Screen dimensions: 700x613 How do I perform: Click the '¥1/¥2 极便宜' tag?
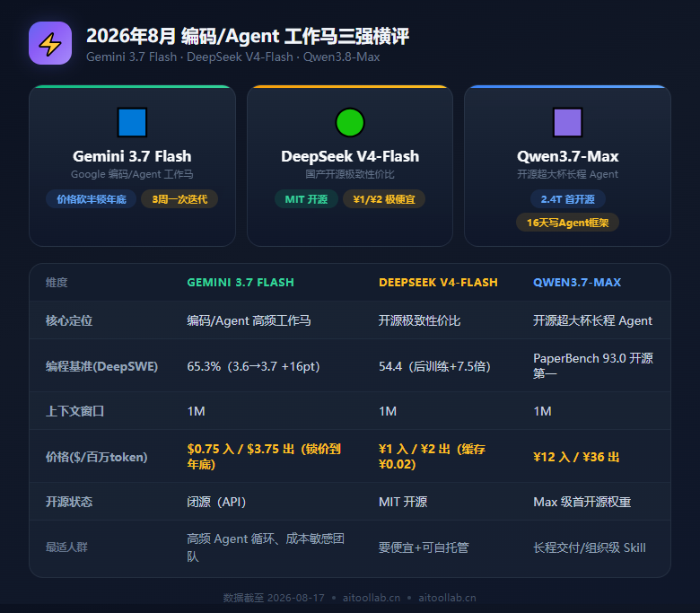[x=384, y=199]
